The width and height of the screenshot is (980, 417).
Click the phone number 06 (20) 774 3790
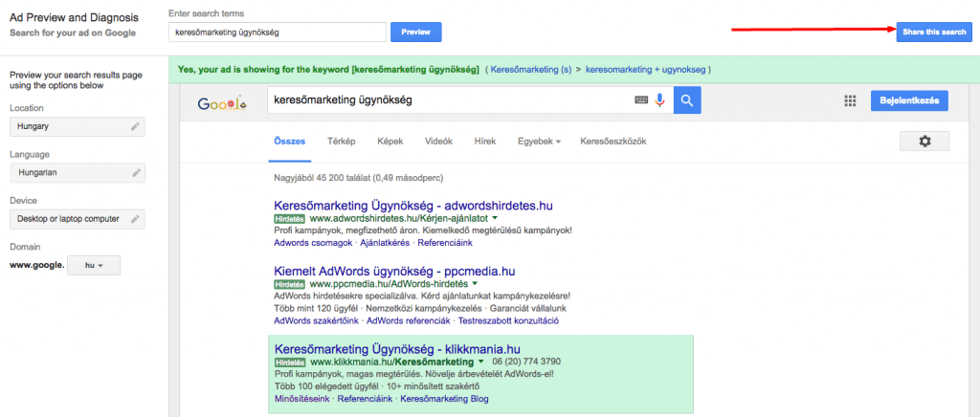(x=526, y=362)
